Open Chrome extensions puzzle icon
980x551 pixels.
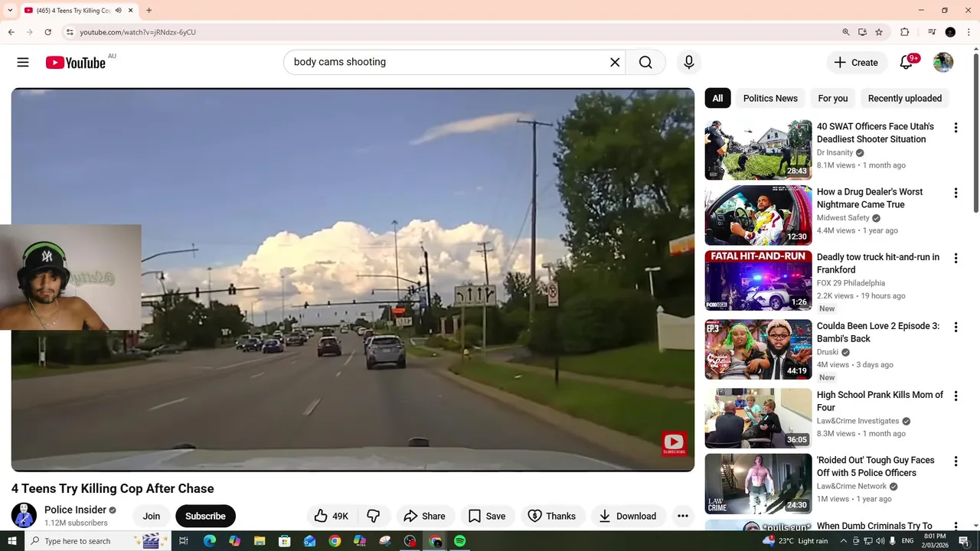pyautogui.click(x=904, y=32)
